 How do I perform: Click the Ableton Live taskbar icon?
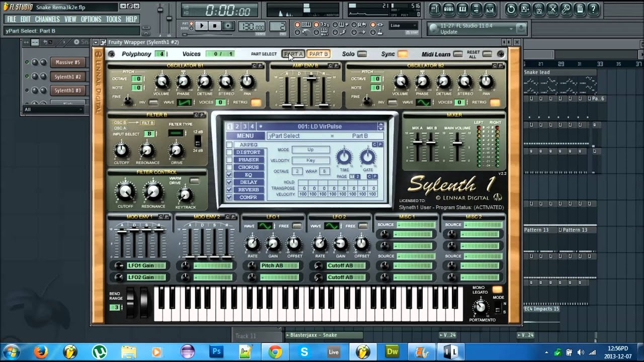[x=334, y=351]
